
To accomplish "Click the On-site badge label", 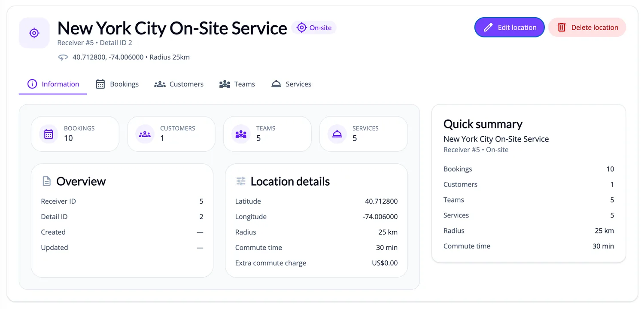I will pos(320,28).
